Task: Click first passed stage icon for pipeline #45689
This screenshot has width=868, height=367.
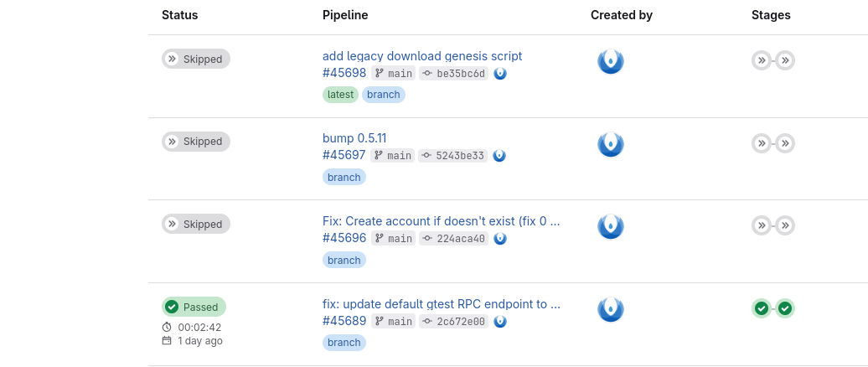Action: point(761,308)
